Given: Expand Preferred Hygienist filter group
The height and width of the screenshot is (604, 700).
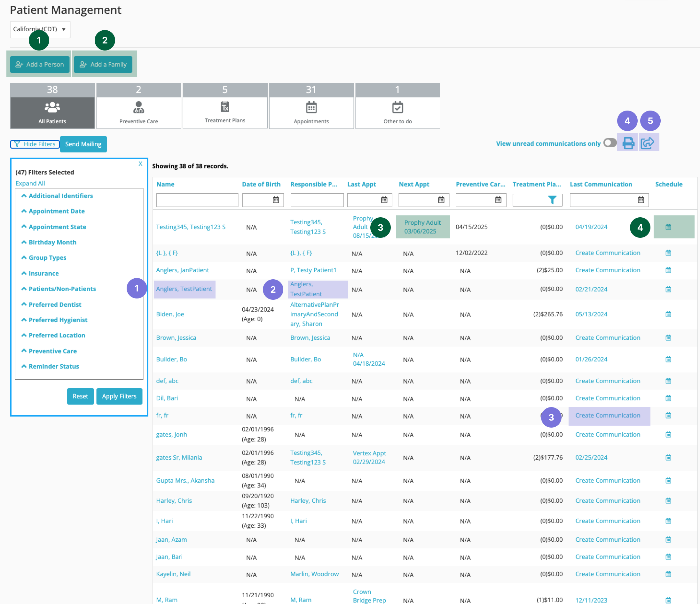Looking at the screenshot, I should pos(58,320).
